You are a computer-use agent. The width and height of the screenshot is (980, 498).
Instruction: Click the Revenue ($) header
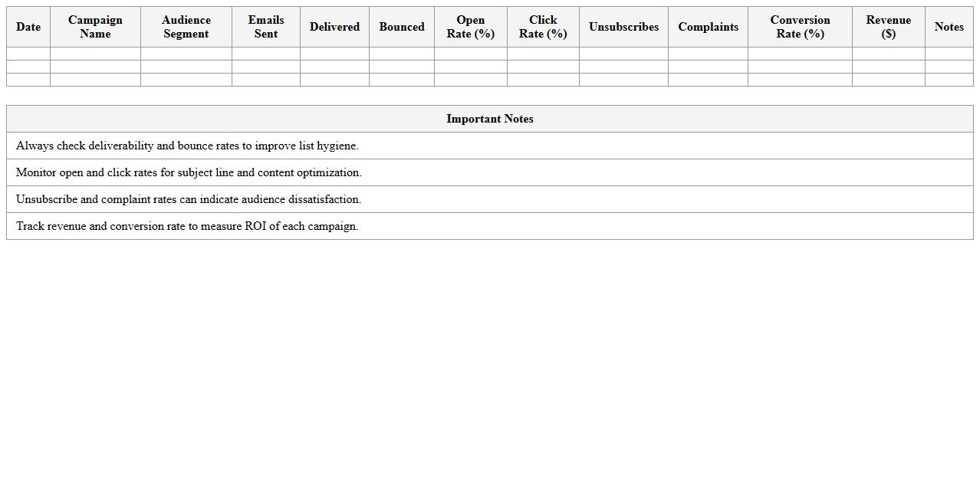coord(888,27)
